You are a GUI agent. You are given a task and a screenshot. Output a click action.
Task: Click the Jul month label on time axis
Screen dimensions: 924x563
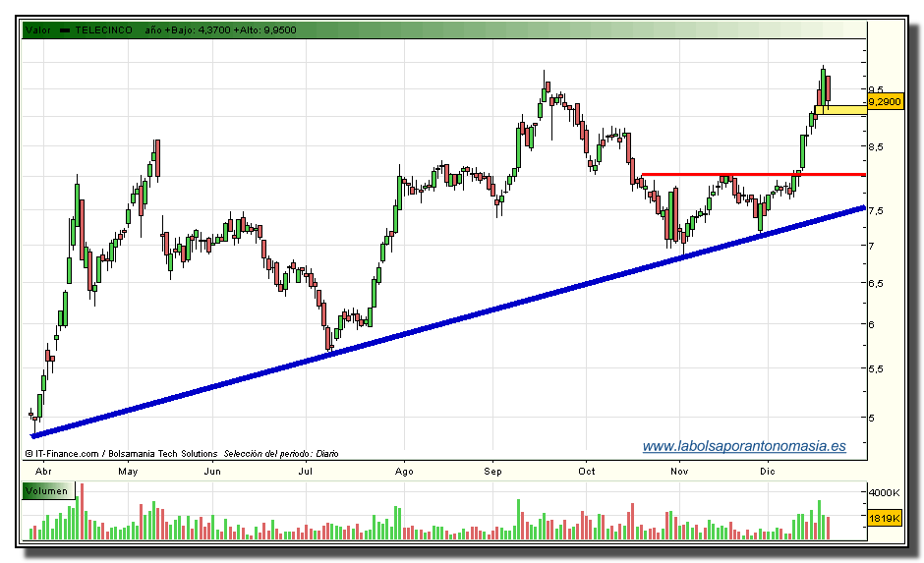coord(307,472)
